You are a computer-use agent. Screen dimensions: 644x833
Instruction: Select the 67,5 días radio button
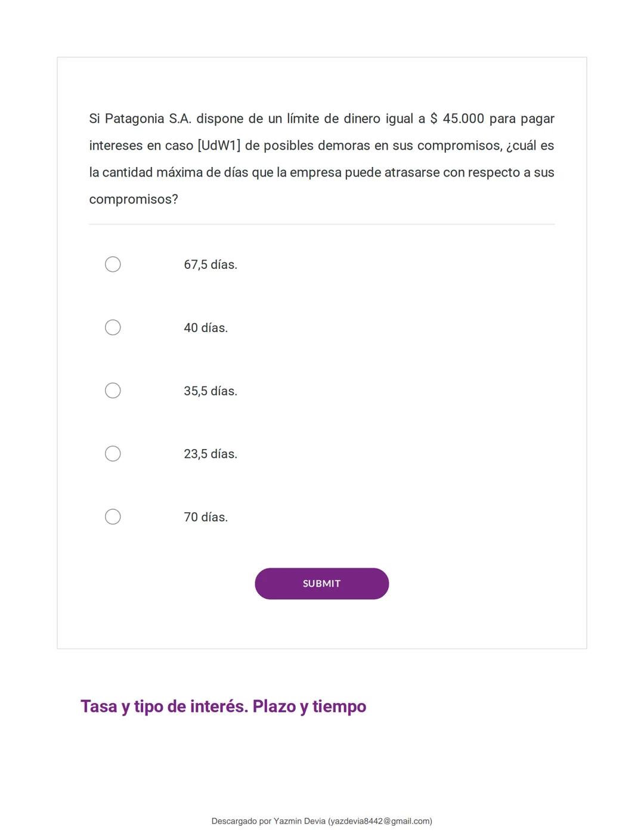113,264
